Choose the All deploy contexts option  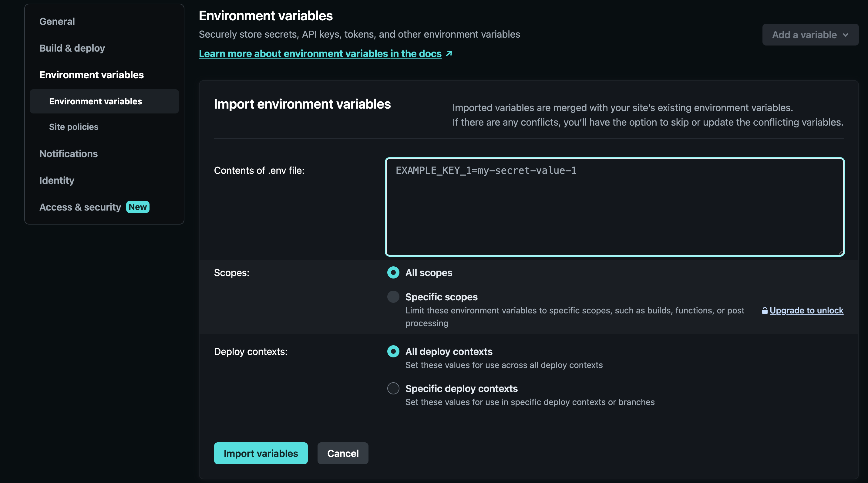coord(393,351)
